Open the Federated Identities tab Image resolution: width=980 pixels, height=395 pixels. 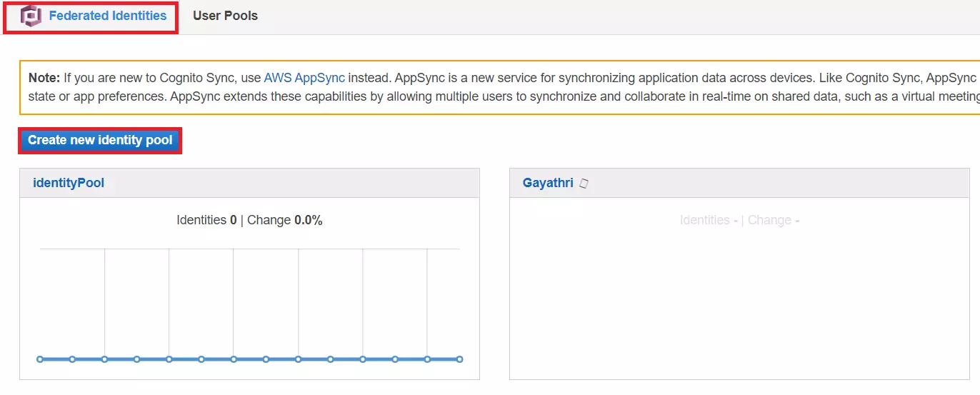[x=108, y=15]
